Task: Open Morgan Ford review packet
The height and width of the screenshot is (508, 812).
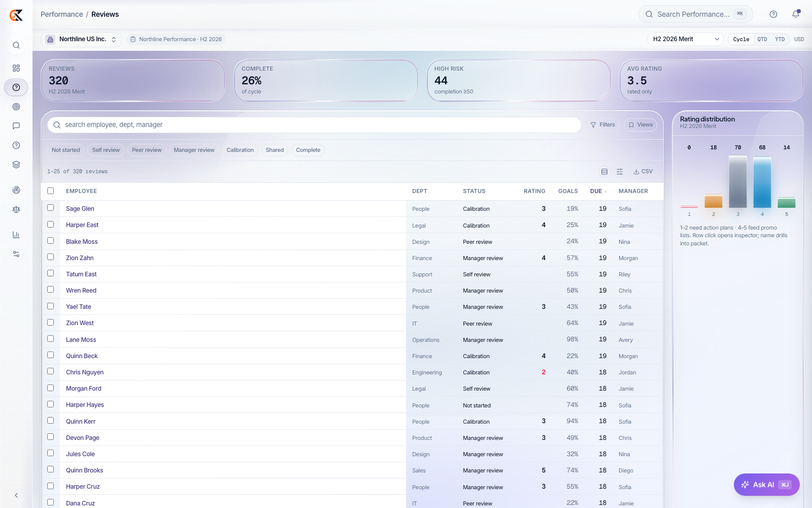Action: (84, 389)
